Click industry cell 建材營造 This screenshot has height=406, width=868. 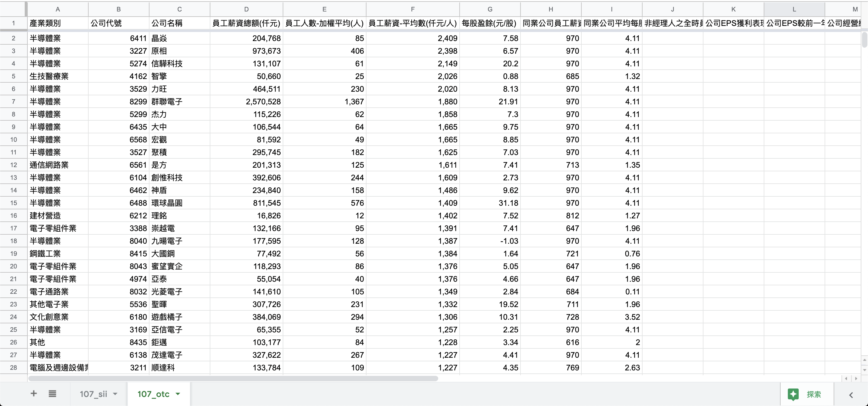58,216
